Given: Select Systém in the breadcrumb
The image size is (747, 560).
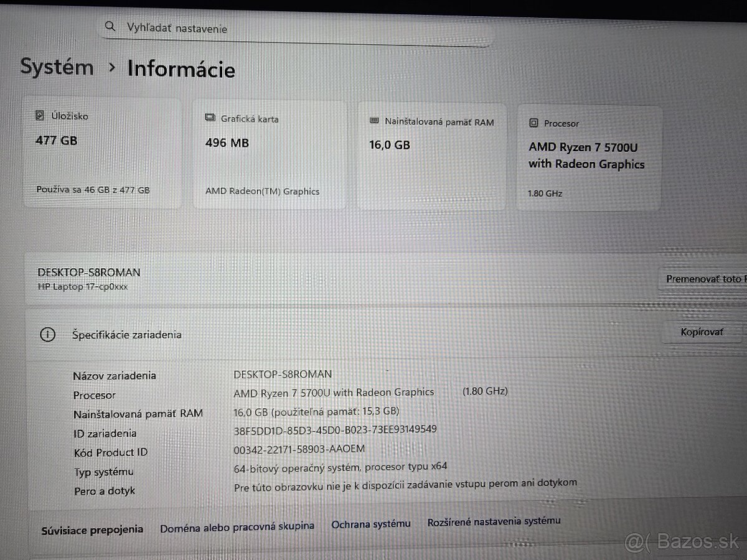Looking at the screenshot, I should click(x=57, y=67).
